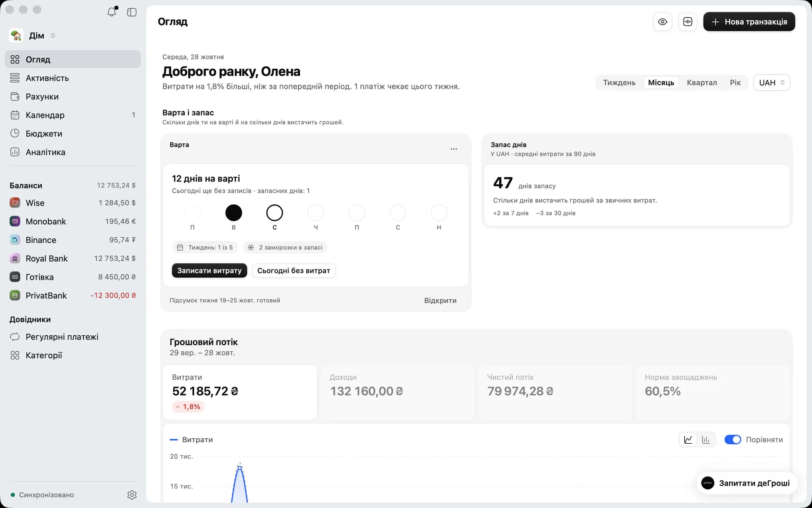
Task: Open settings gear in sidebar footer
Action: 132,495
